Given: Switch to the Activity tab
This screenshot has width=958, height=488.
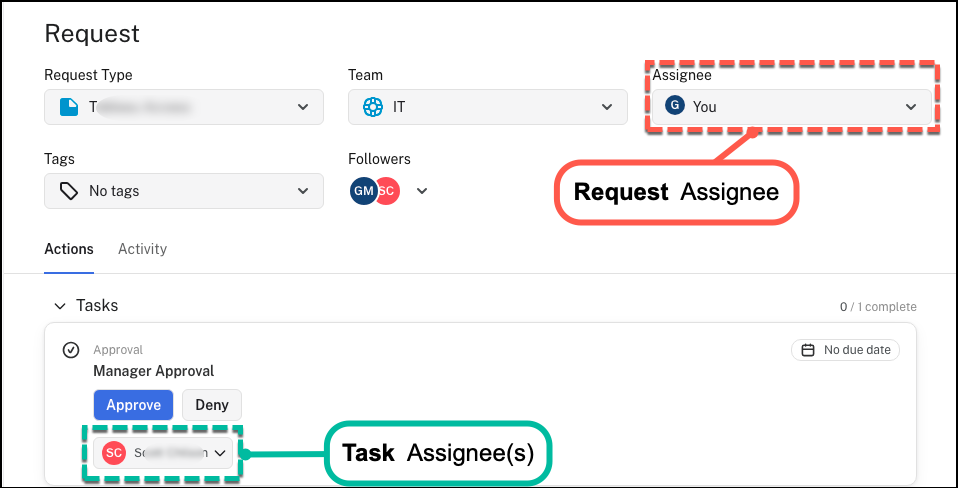Looking at the screenshot, I should (x=142, y=249).
